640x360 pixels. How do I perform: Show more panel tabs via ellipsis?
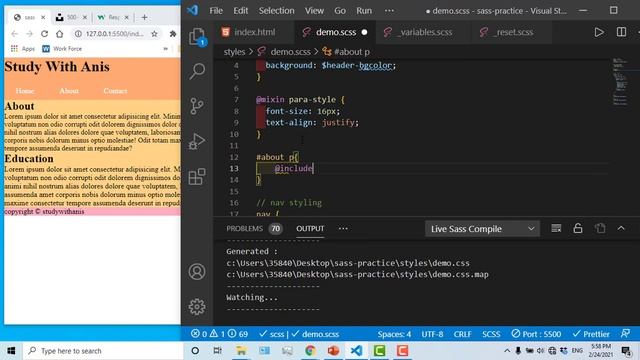click(343, 229)
